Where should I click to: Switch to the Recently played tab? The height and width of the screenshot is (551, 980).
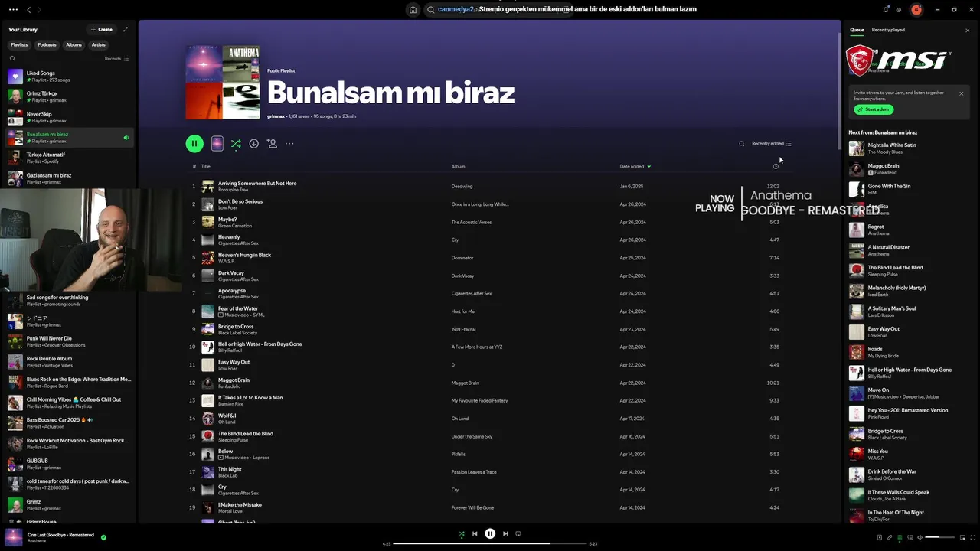(888, 30)
